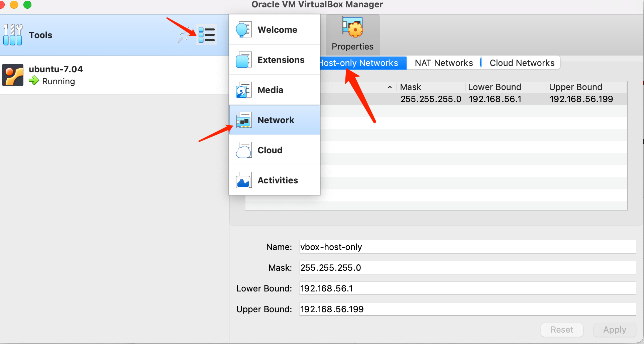The width and height of the screenshot is (644, 344).
Task: Click the sort arrow in name column
Action: click(390, 87)
